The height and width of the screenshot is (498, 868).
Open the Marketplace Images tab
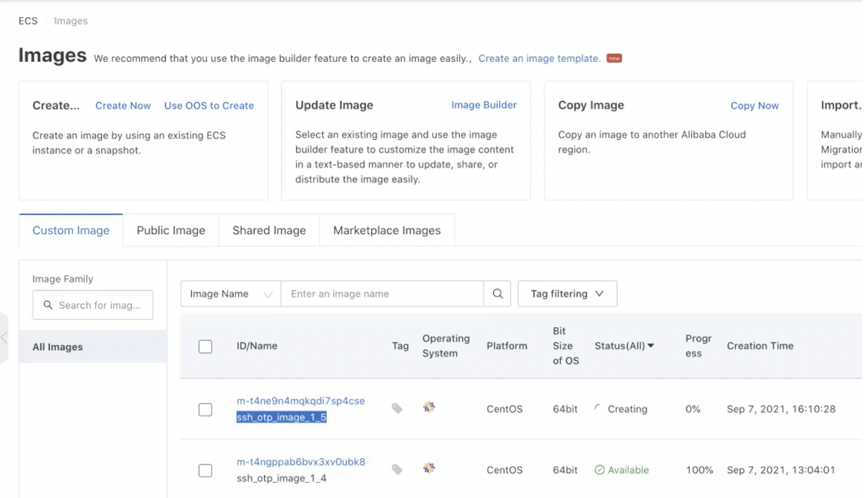coord(387,230)
